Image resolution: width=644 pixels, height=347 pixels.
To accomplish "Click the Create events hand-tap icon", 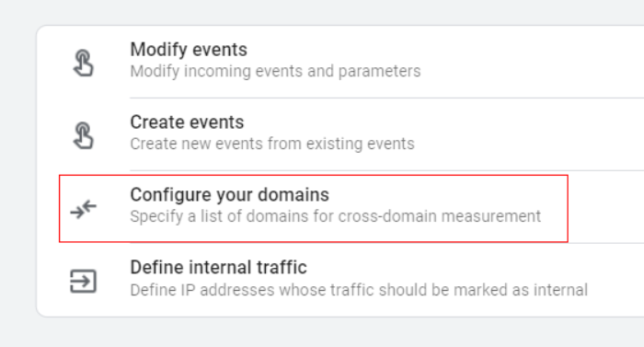I will coord(84,135).
